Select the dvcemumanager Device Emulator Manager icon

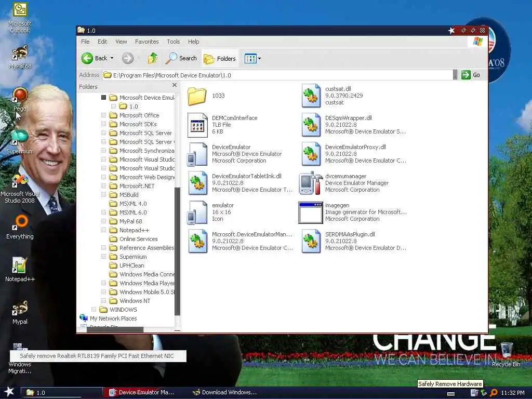(x=311, y=183)
